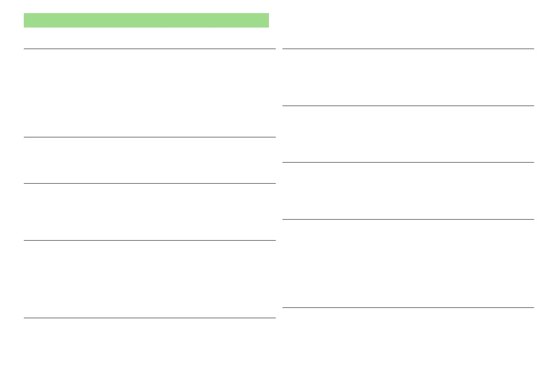Click the first blank section in right column
The width and height of the screenshot is (557, 392).
(x=408, y=78)
